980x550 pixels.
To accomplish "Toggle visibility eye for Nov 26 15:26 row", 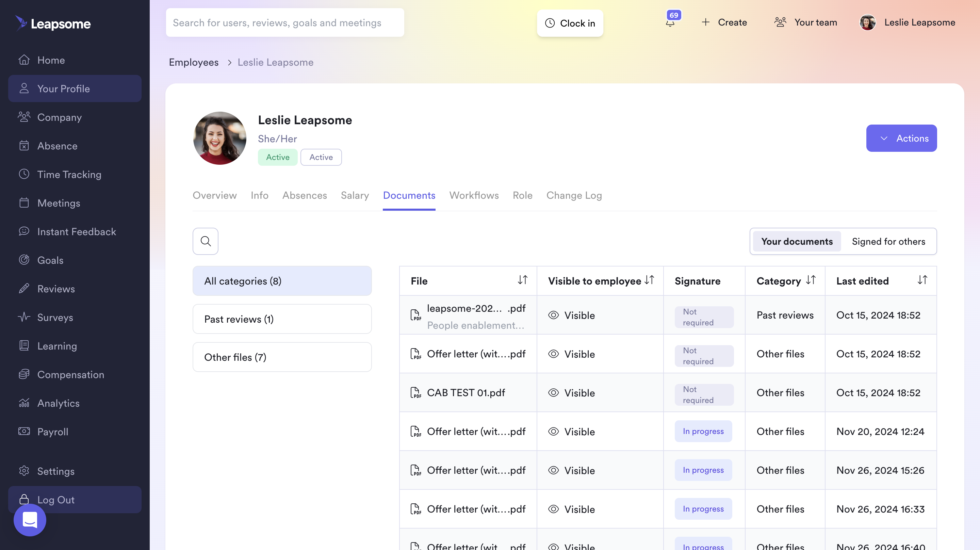I will tap(554, 470).
